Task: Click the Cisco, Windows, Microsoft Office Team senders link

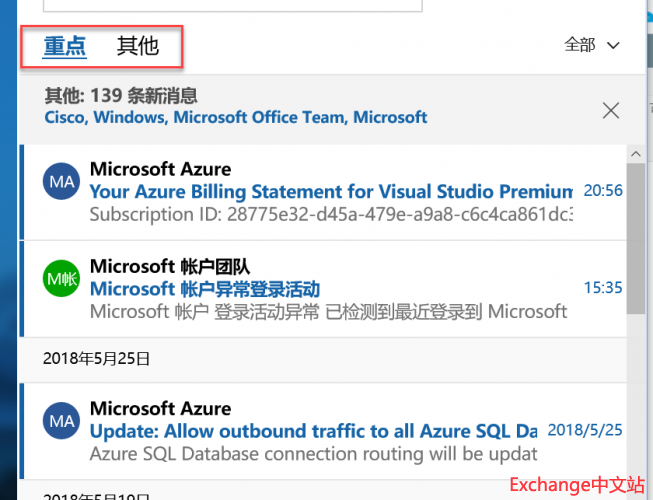Action: pyautogui.click(x=236, y=117)
